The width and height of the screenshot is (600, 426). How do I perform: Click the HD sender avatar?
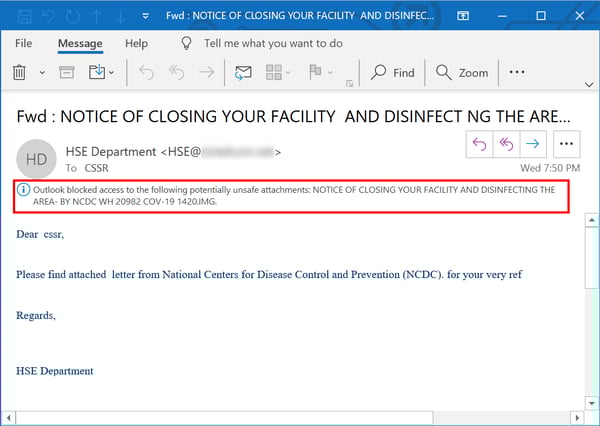click(x=37, y=159)
